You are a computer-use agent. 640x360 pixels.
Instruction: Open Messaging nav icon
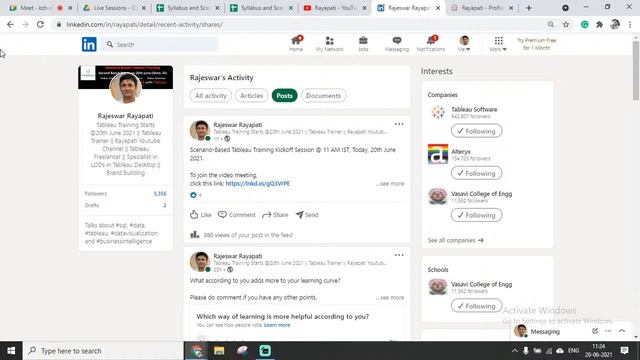pyautogui.click(x=396, y=44)
